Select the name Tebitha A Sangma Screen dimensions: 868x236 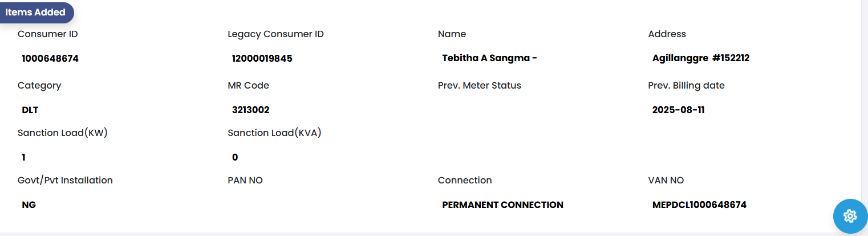[x=489, y=58]
